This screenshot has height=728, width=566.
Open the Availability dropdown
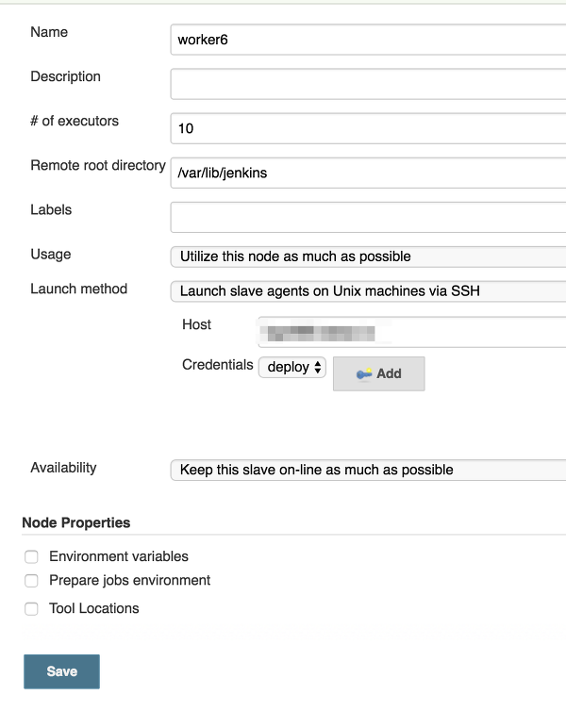coord(368,470)
